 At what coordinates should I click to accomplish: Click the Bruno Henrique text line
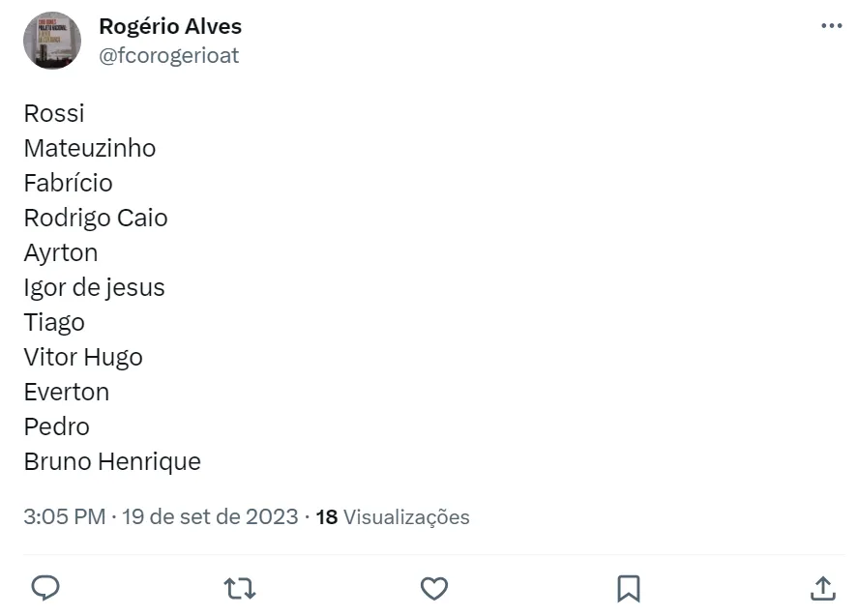coord(112,462)
